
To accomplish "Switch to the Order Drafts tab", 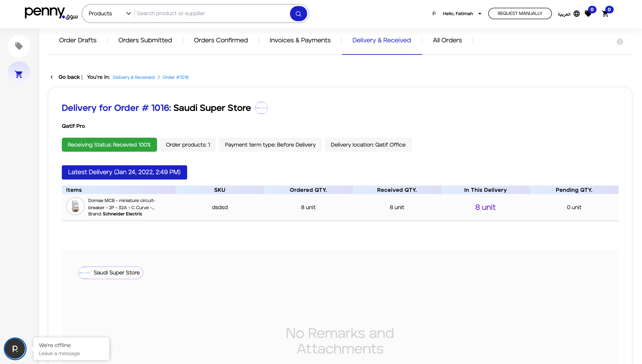I will click(78, 40).
